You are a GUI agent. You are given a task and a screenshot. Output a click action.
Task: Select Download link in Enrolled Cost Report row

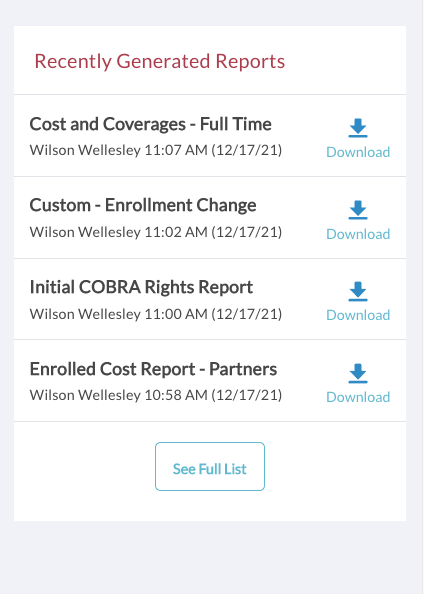(358, 397)
